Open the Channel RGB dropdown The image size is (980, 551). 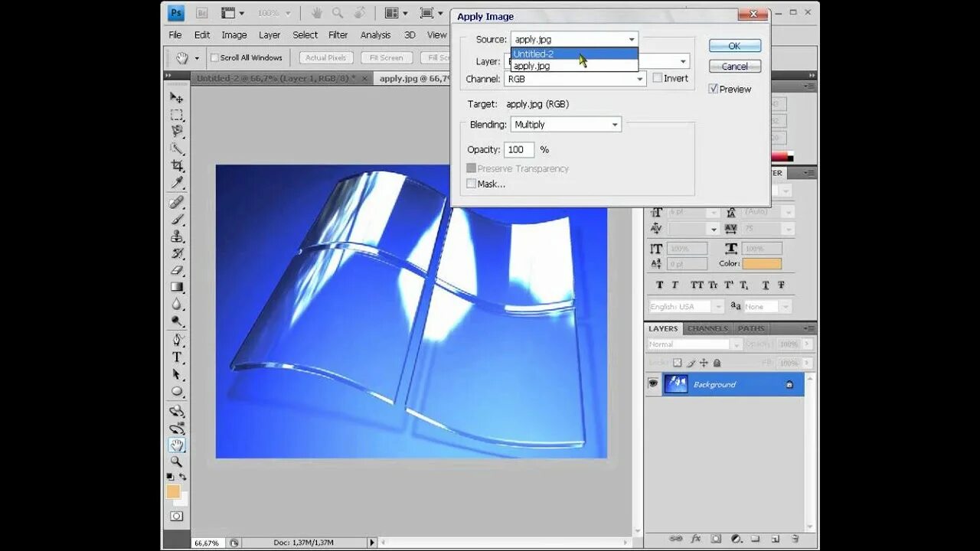[x=574, y=79]
